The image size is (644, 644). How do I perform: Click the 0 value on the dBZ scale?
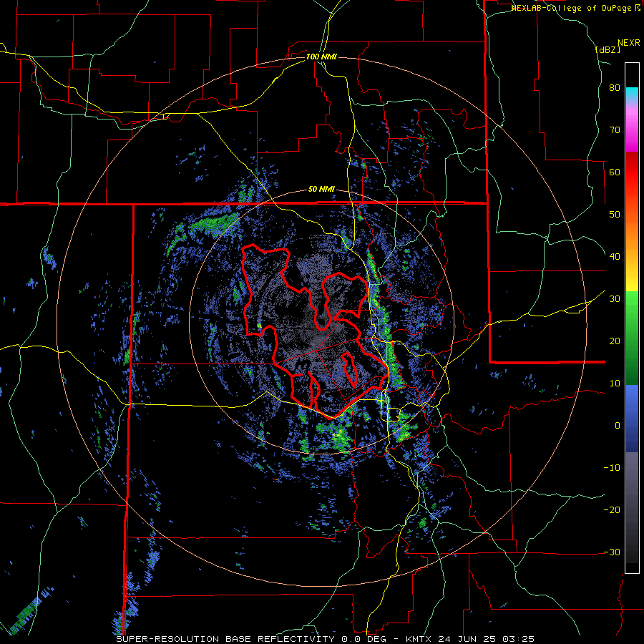[618, 426]
